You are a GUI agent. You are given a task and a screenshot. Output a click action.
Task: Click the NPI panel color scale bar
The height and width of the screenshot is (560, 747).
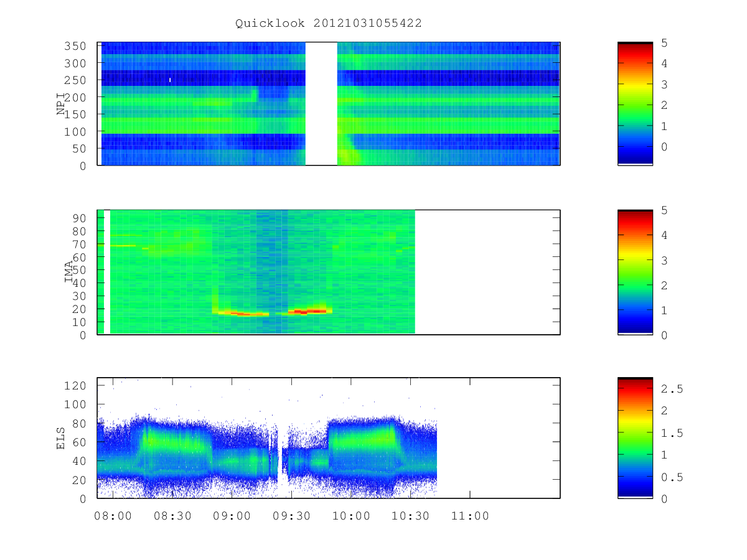click(635, 103)
